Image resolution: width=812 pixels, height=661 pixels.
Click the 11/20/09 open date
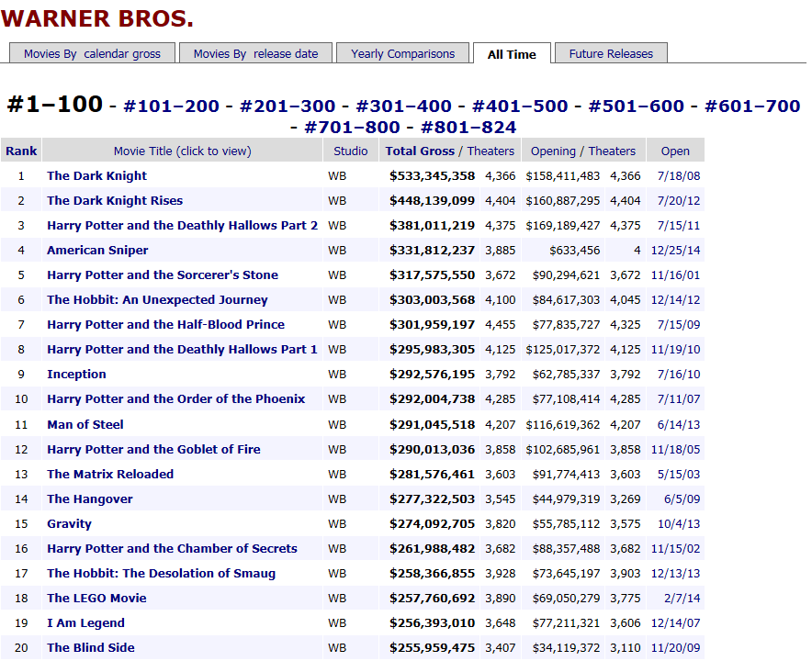pyautogui.click(x=675, y=648)
